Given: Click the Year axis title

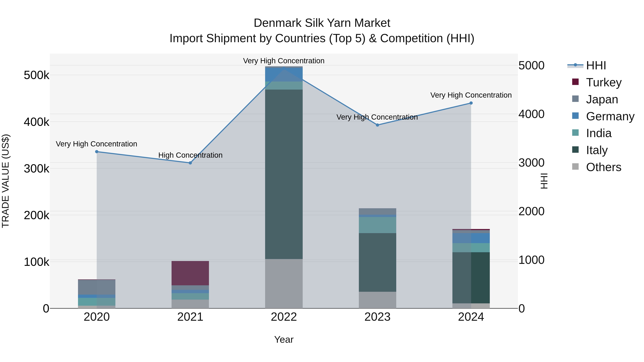Looking at the screenshot, I should (284, 340).
